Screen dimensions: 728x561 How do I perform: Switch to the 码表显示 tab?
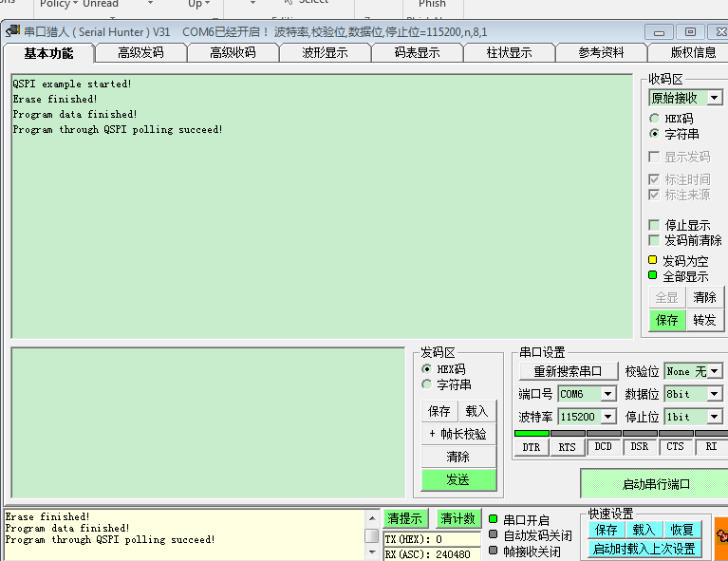(x=417, y=52)
